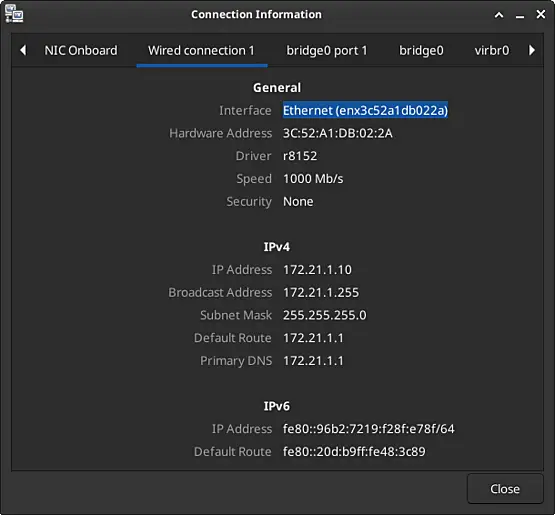
Task: Click the network connection app icon in title bar
Action: pos(14,14)
